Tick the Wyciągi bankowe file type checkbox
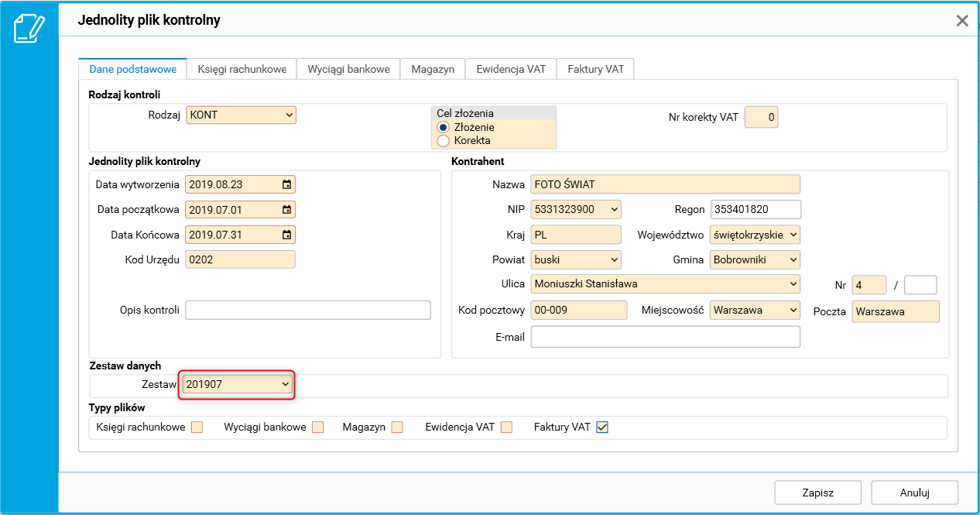Image resolution: width=980 pixels, height=515 pixels. coord(317,427)
